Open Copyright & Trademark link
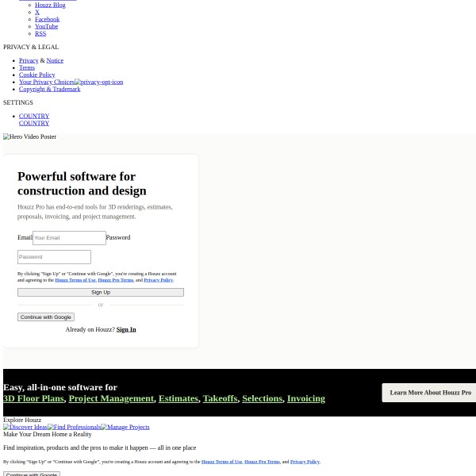476x476 pixels. tap(49, 89)
